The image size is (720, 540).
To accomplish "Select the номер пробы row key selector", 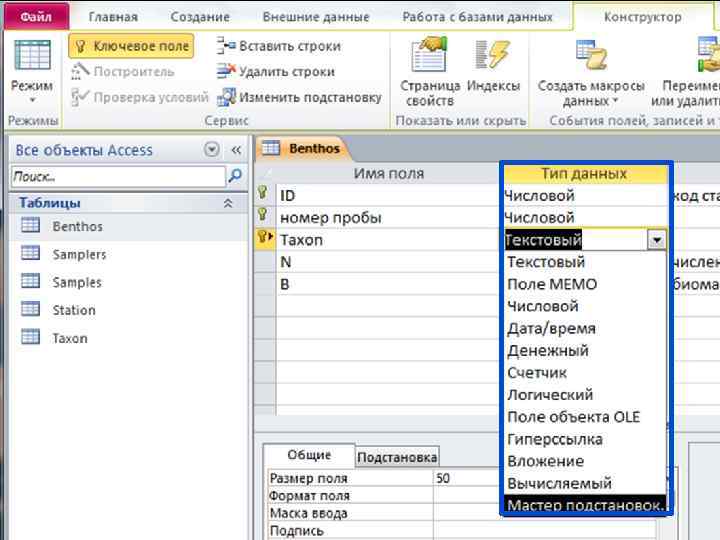I will coord(265,217).
